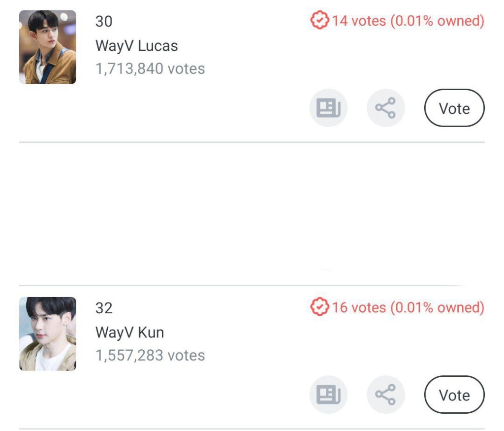The height and width of the screenshot is (431, 504).
Task: Share the WayV Kun entry
Action: 385,395
